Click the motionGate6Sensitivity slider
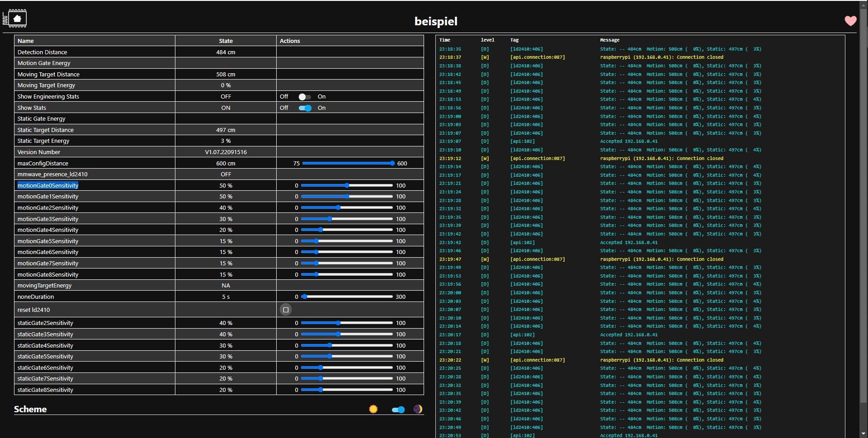 point(347,252)
